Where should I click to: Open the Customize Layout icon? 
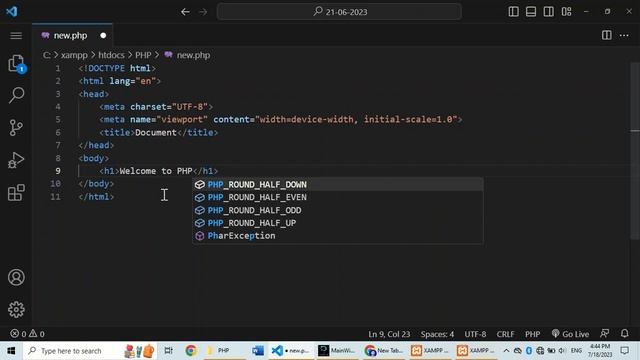(567, 11)
